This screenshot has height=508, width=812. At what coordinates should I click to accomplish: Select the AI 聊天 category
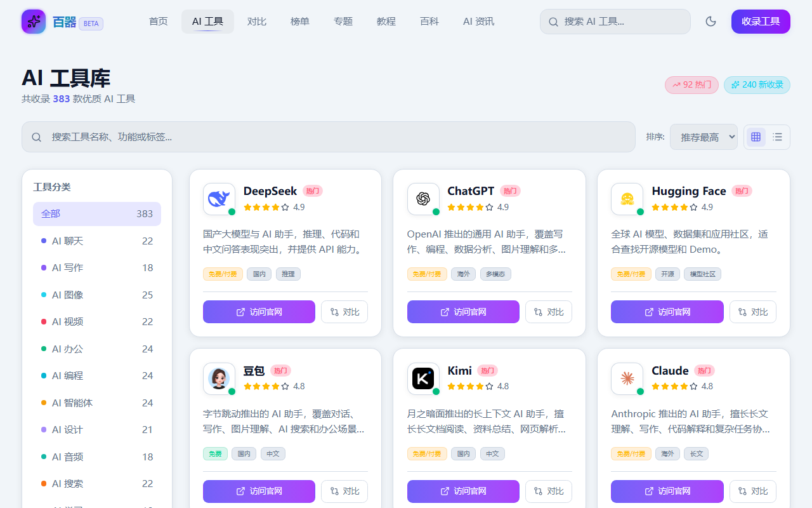tap(97, 241)
